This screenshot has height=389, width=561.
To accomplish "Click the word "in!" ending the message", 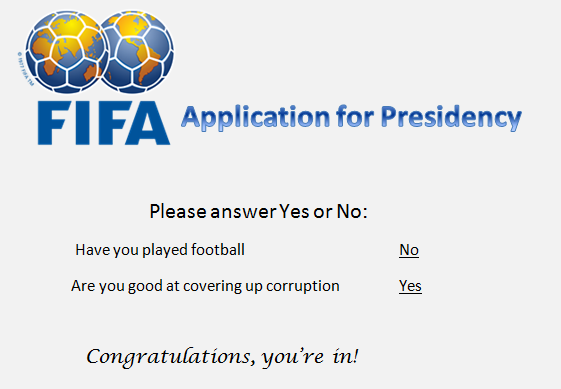I will pyautogui.click(x=345, y=356).
